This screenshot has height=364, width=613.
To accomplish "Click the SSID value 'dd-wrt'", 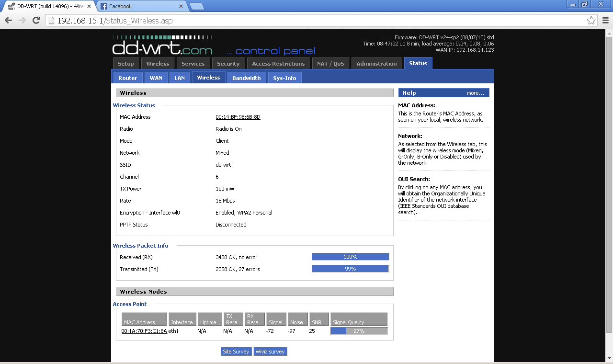I will coord(223,165).
